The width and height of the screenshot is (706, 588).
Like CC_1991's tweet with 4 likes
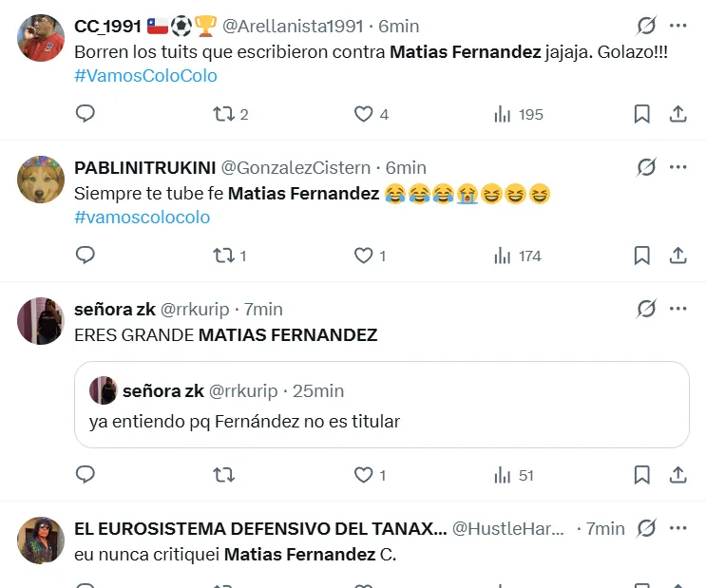coord(363,114)
